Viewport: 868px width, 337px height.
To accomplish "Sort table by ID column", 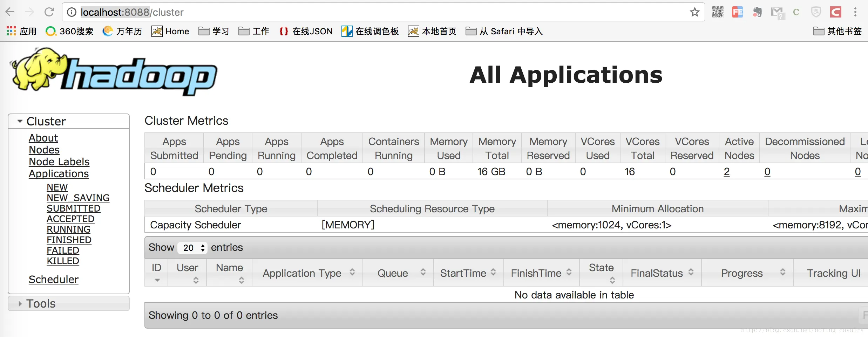I will point(156,273).
